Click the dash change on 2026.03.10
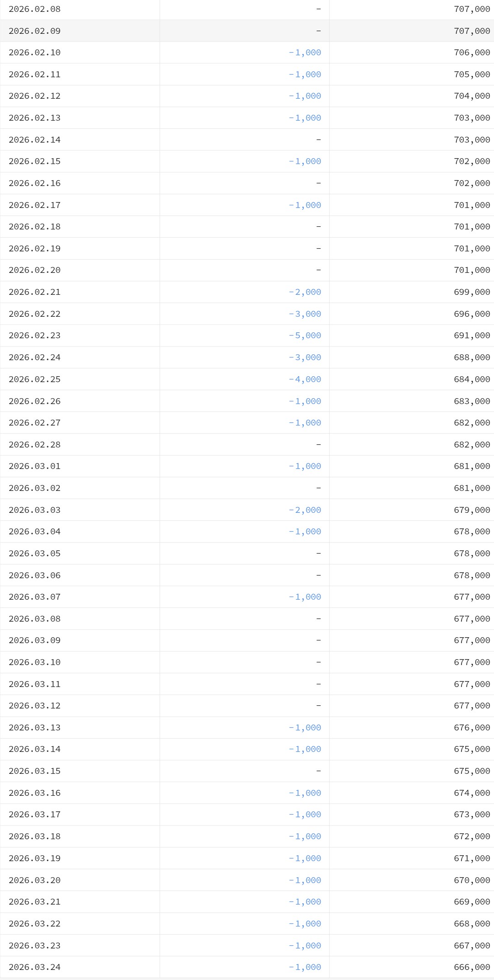Screen dimensions: 494x980 (318, 662)
